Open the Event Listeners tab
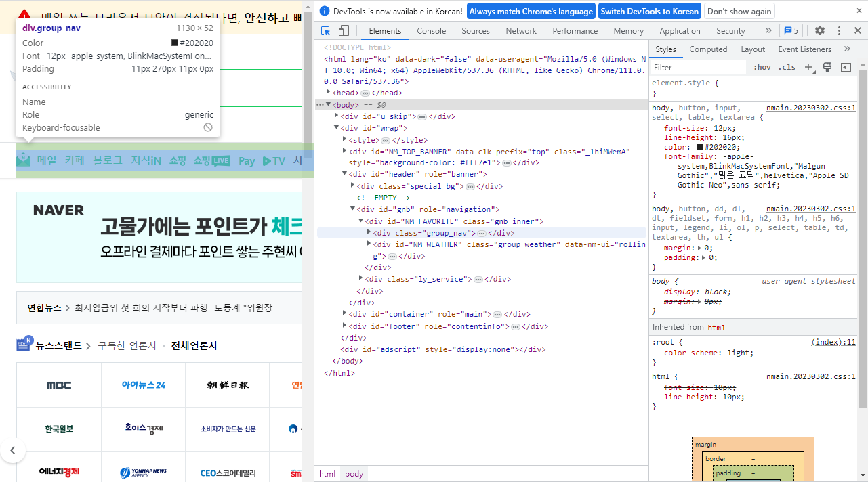 coord(804,49)
